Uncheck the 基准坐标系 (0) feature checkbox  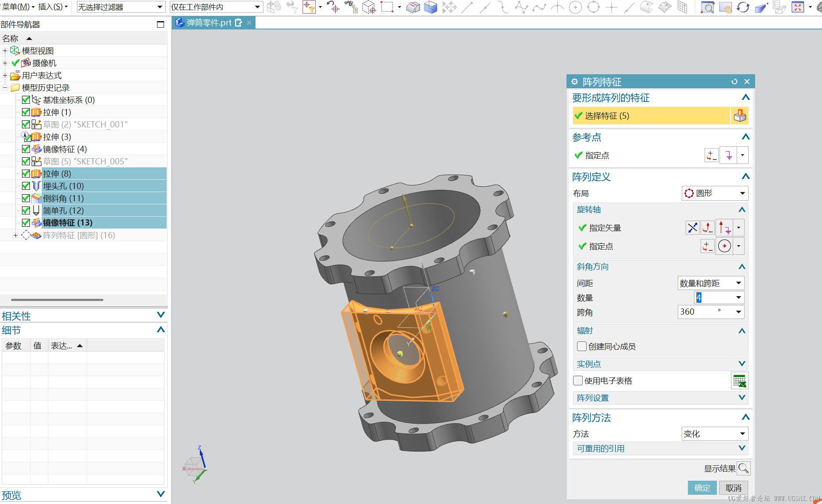coord(26,100)
